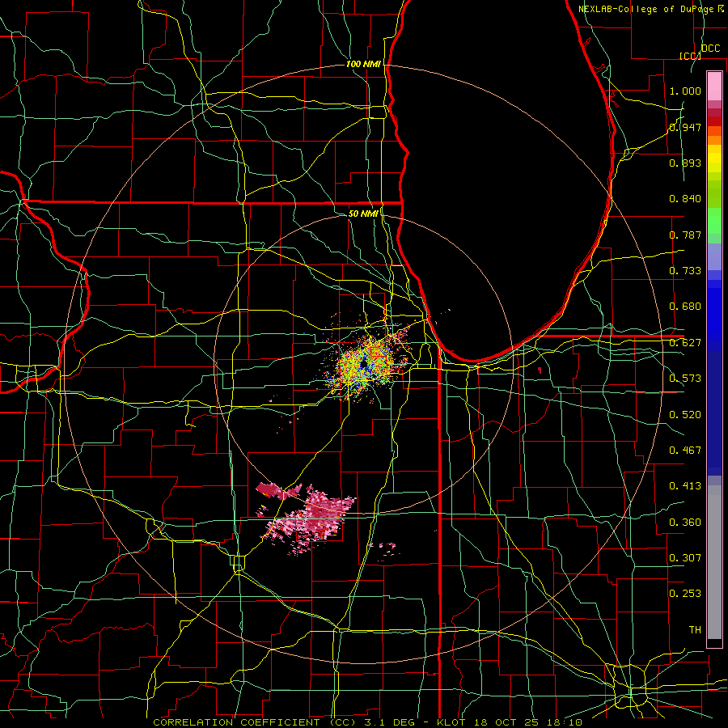
Task: Click the 100 NMI range ring label
Action: [363, 64]
